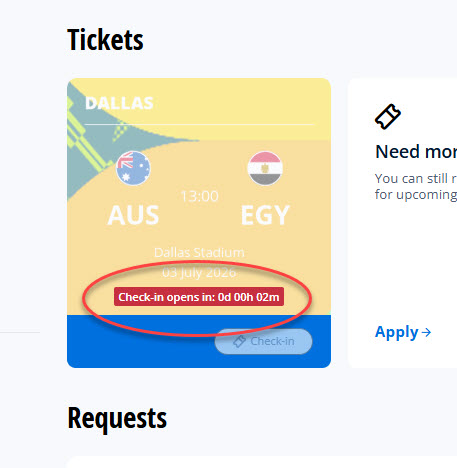Screen dimensions: 457x468
Task: Click the Need more card heading
Action: (416, 152)
